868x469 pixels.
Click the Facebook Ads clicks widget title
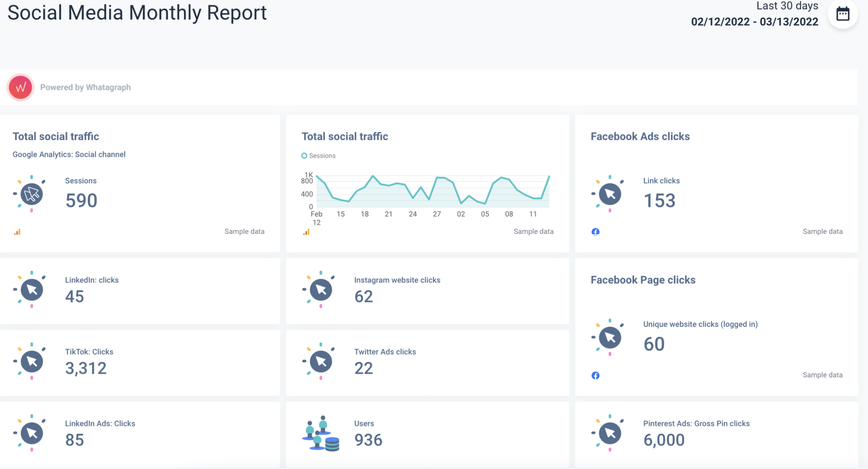[x=640, y=136]
